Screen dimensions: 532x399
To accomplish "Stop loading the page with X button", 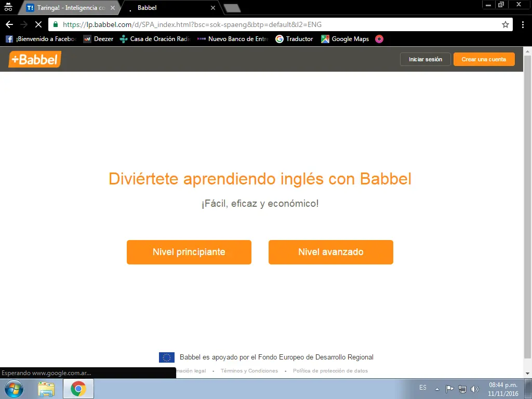I will [38, 24].
